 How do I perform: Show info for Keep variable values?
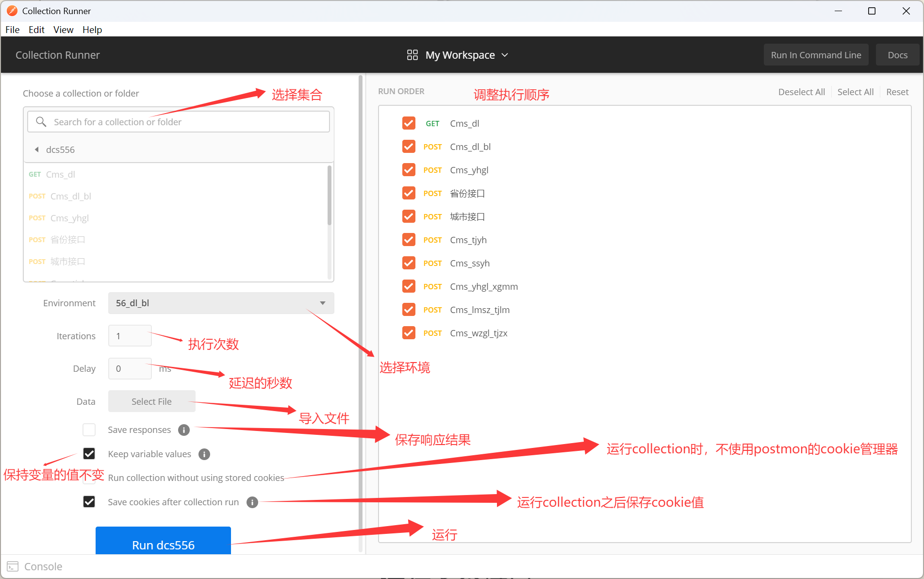pyautogui.click(x=204, y=454)
